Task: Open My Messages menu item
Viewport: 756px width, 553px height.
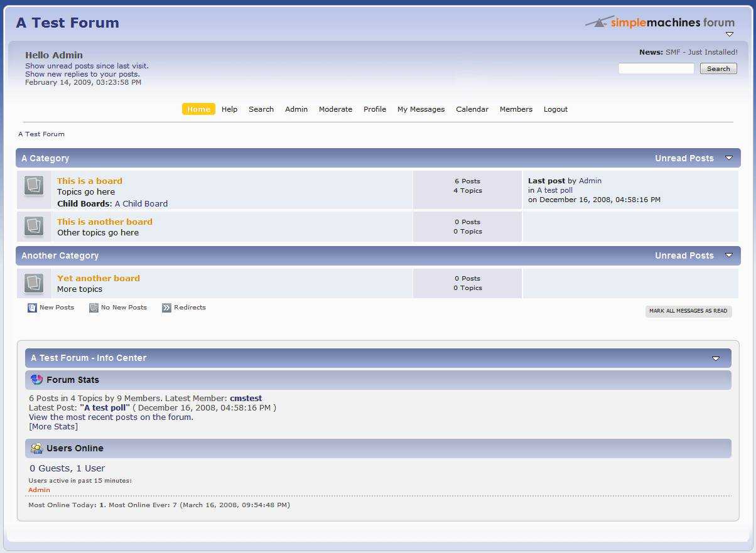Action: 421,109
